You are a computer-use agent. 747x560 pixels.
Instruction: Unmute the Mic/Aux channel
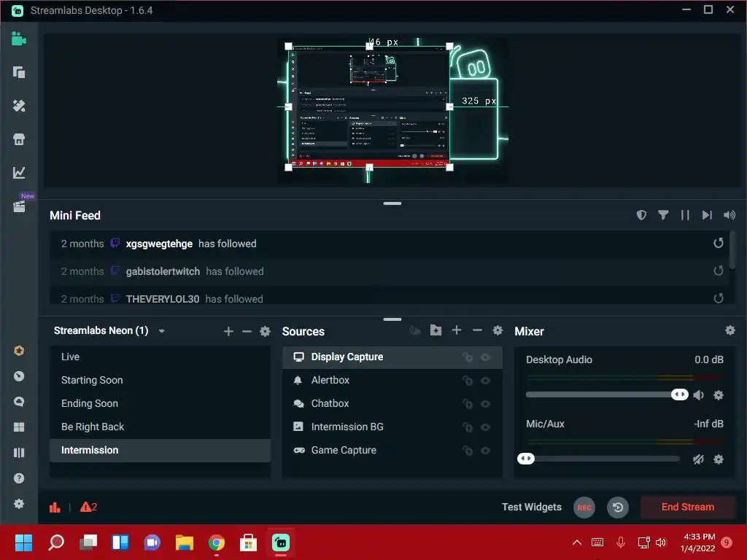[x=698, y=459]
